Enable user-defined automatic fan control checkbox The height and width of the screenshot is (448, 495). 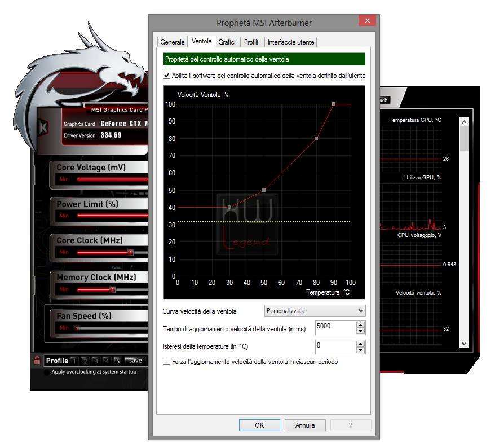(x=166, y=76)
